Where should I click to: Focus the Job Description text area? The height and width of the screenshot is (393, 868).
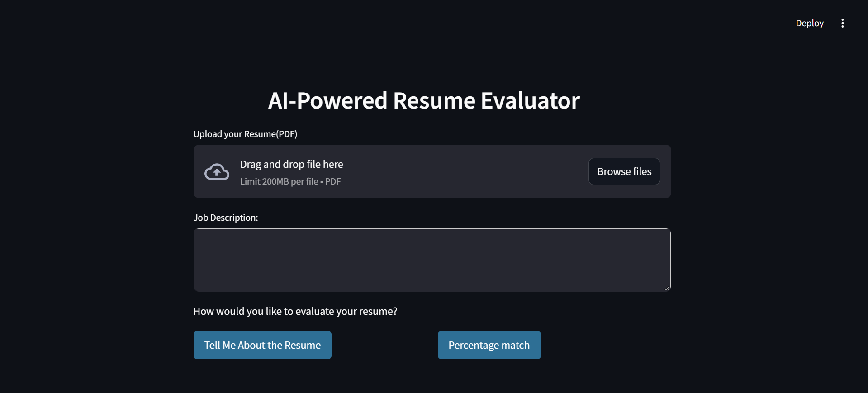(432, 260)
